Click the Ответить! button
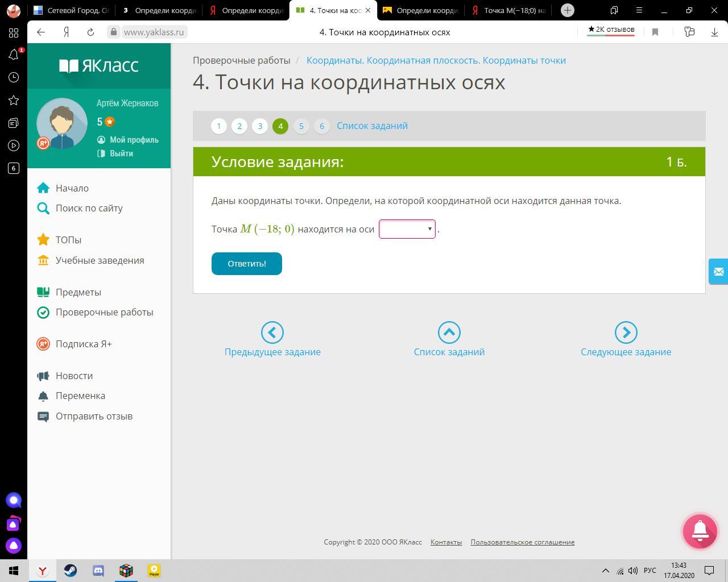Screen dimensions: 728x582 (246, 264)
